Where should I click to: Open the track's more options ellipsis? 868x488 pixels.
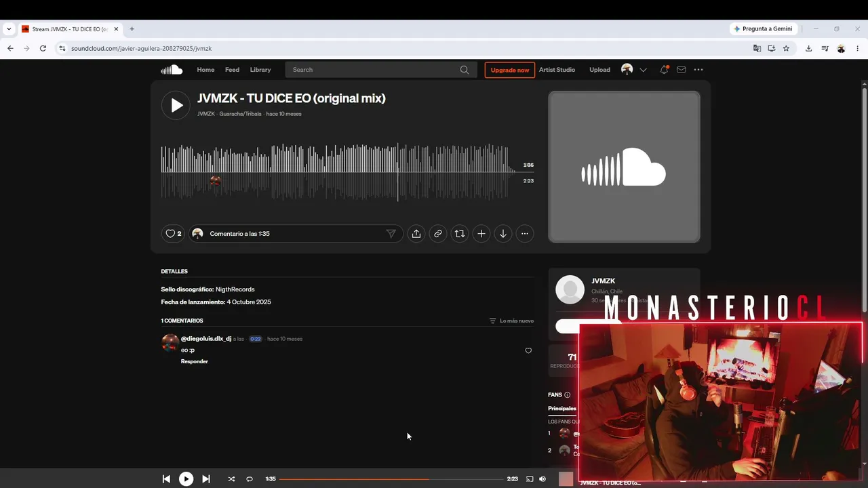pyautogui.click(x=525, y=234)
